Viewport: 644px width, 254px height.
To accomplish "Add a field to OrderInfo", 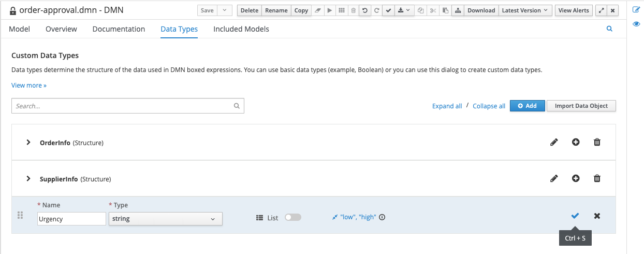I will point(576,142).
